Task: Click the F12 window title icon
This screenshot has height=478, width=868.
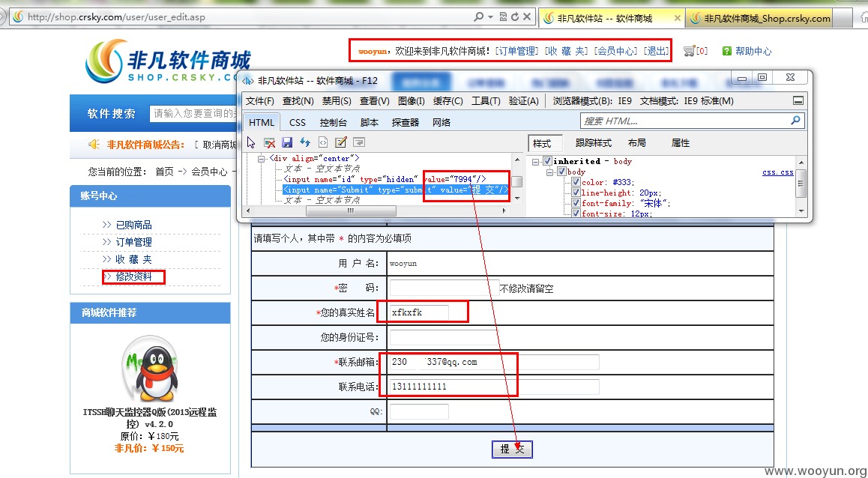Action: tap(248, 81)
